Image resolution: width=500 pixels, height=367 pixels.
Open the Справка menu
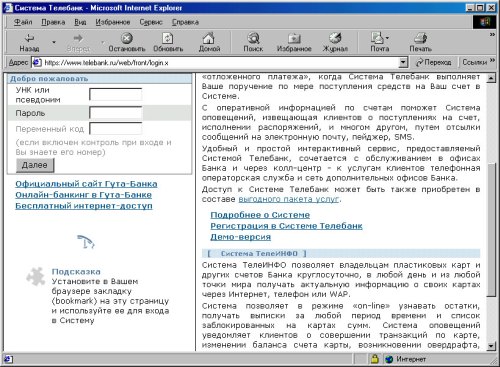(185, 22)
